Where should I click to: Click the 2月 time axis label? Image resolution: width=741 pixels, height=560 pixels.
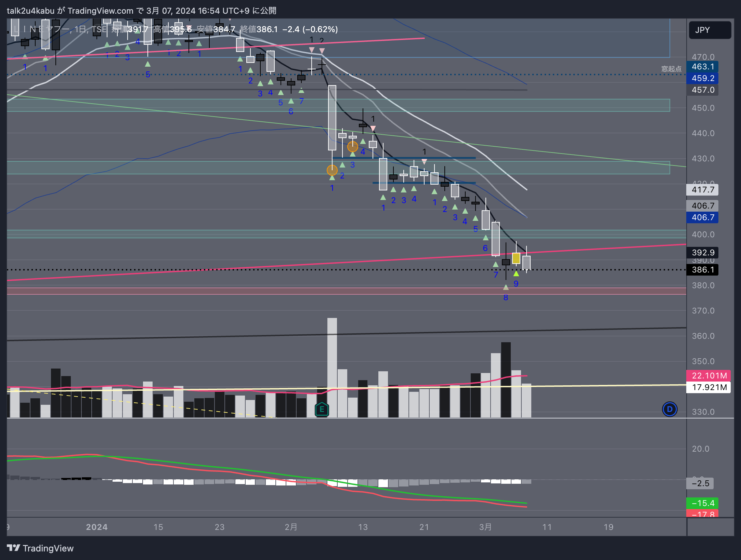coord(291,527)
